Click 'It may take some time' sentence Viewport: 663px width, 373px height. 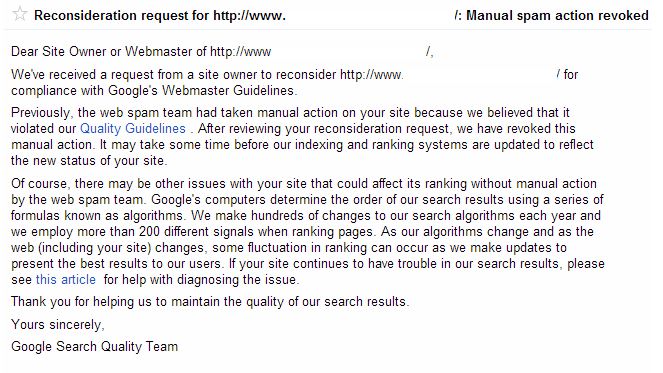tap(162, 145)
